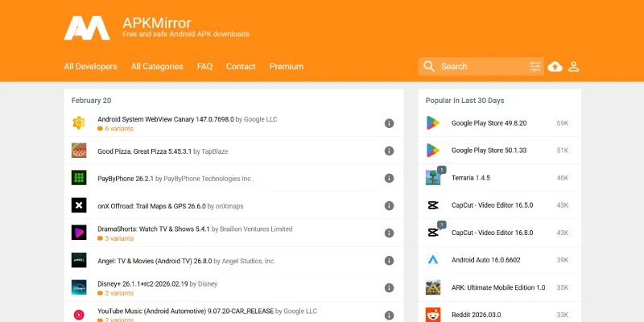Screen dimensions: 644x322
Task: Open the user account profile icon
Action: (x=574, y=67)
